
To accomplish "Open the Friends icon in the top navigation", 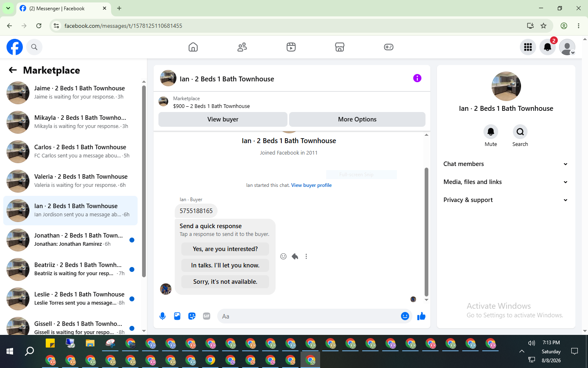I will point(242,47).
